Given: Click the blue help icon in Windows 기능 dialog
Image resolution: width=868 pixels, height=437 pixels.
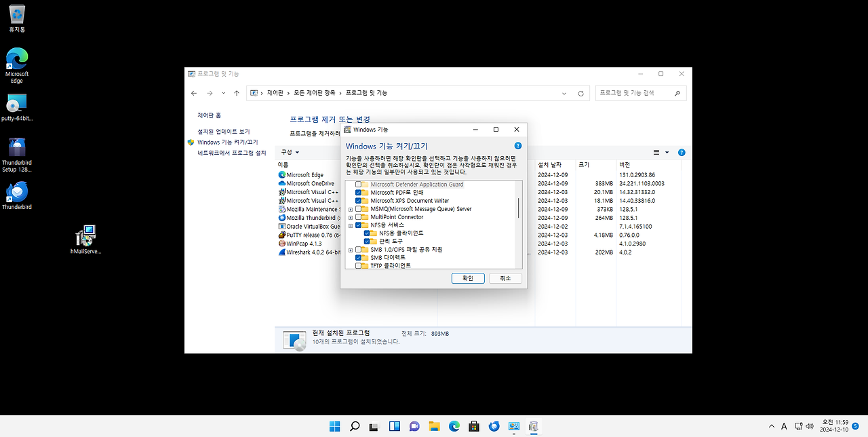Looking at the screenshot, I should coord(518,146).
